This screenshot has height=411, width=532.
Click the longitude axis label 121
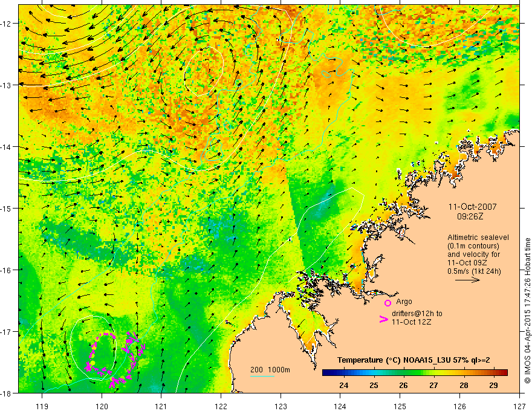coord(161,406)
